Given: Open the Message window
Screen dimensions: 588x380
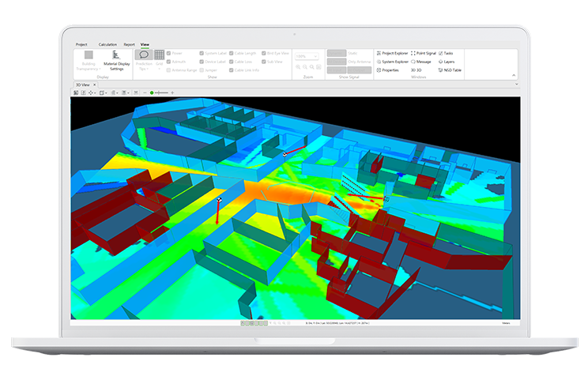Looking at the screenshot, I should click(421, 62).
